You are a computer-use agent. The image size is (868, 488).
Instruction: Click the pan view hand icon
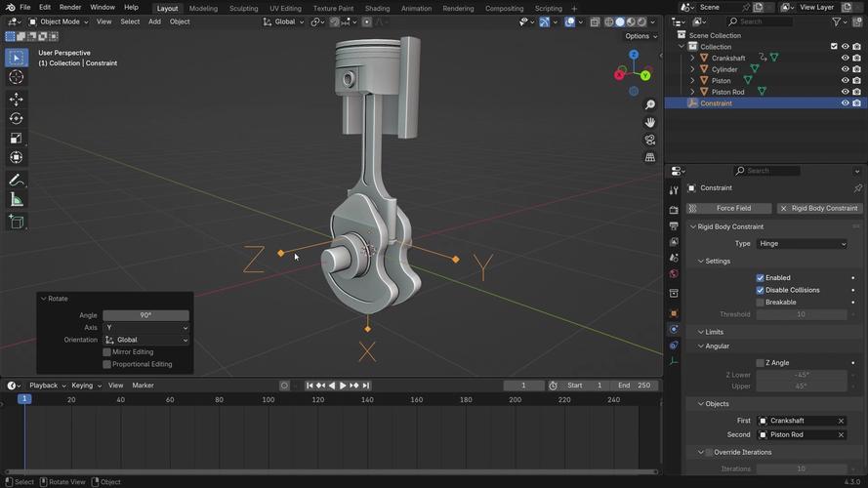[650, 122]
